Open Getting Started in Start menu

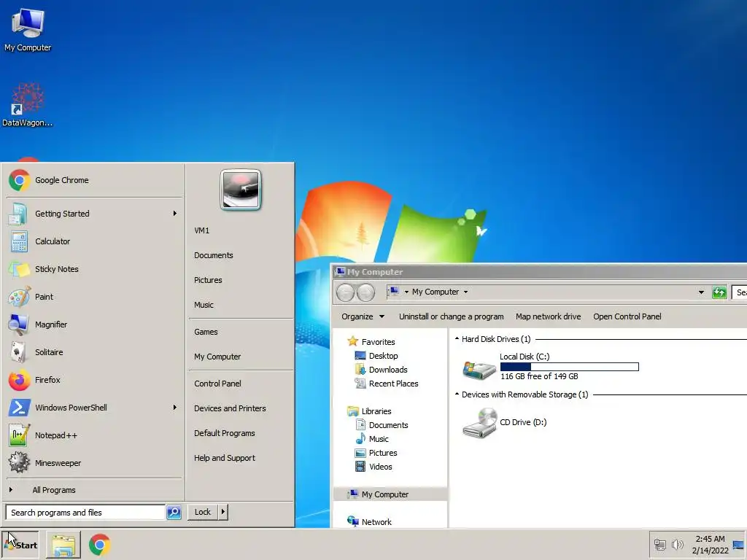[94, 214]
